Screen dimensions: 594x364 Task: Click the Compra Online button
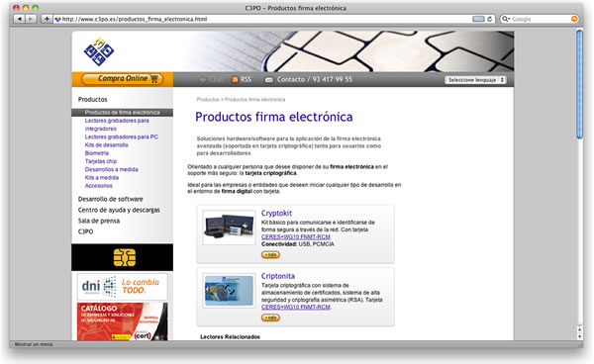pos(123,79)
